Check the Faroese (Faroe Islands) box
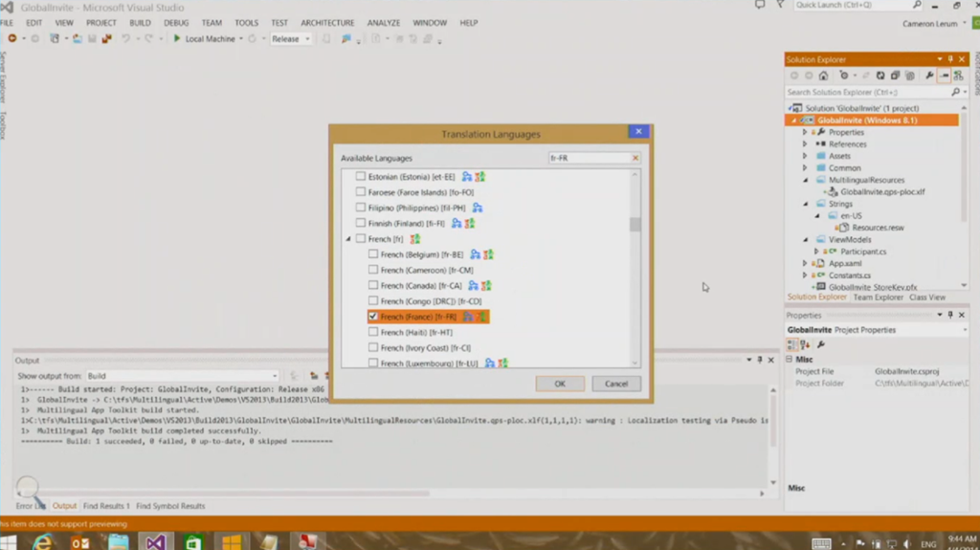Screen dimensions: 980x550 tap(361, 192)
